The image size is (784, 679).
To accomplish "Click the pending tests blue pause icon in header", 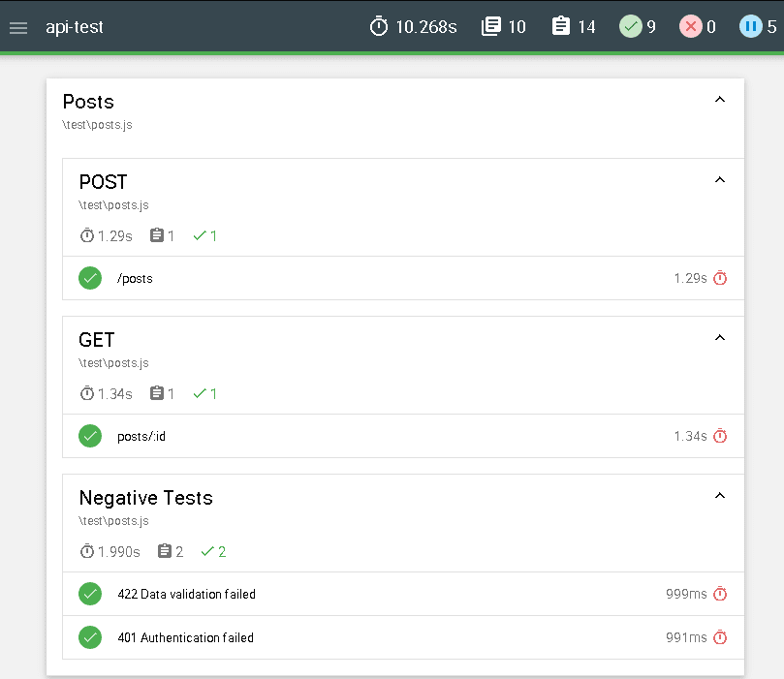I will 750,26.
